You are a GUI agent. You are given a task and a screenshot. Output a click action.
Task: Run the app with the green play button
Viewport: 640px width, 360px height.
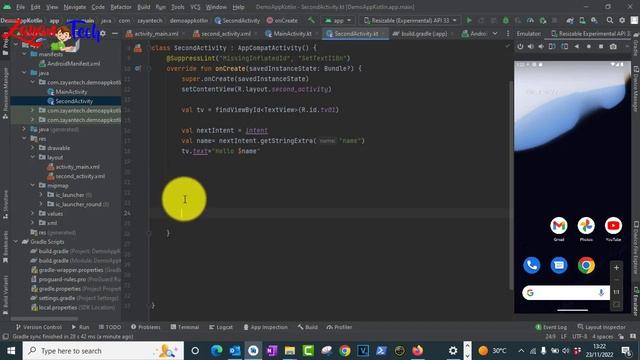pos(469,20)
